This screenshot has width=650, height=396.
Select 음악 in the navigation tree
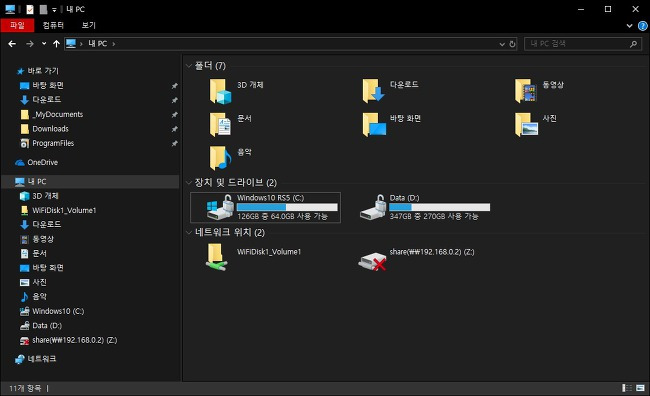(x=40, y=296)
